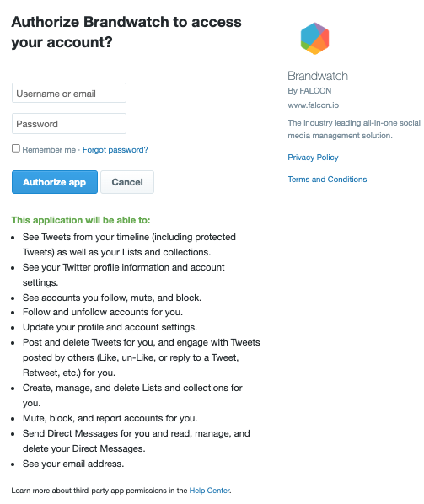The image size is (424, 504).
Task: Click the See your email address permission
Action: tap(73, 464)
